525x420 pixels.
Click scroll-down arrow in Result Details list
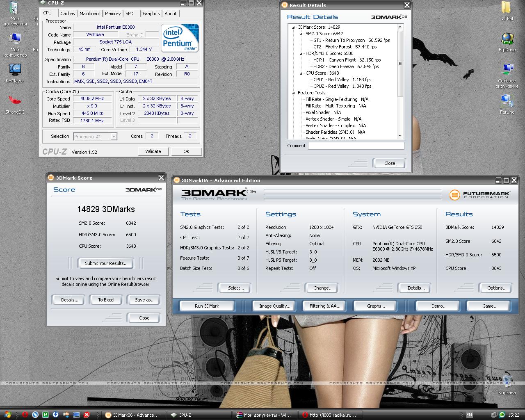[400, 136]
